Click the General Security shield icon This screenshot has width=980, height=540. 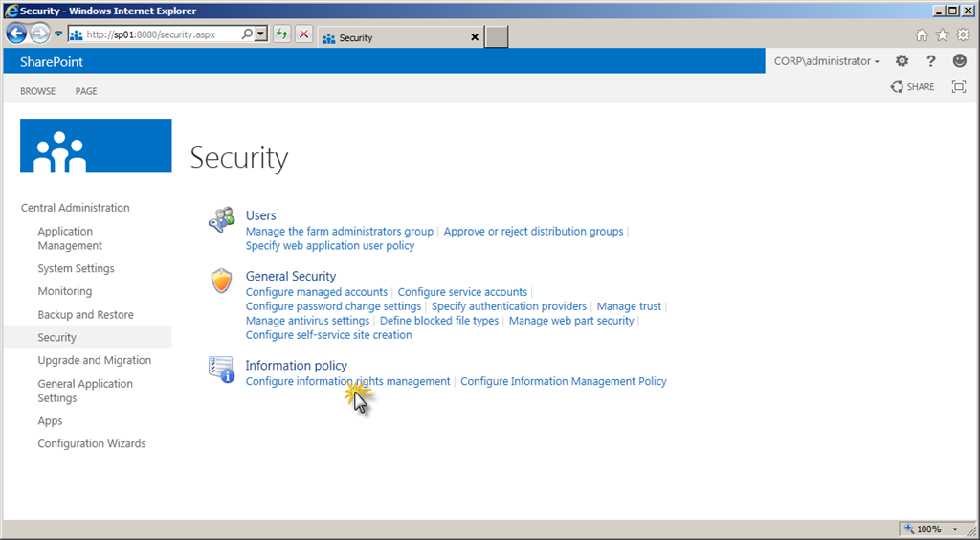pos(221,281)
